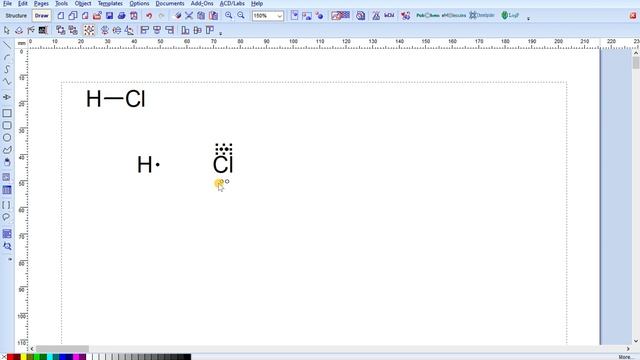Viewport: 640px width, 360px height.
Task: Group the selected objects icon
Action: 61,30
